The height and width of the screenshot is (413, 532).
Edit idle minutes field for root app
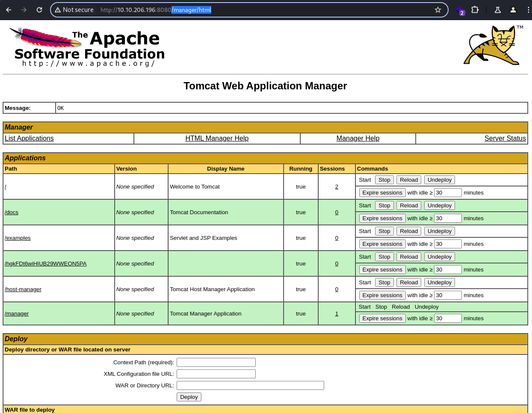coord(448,193)
